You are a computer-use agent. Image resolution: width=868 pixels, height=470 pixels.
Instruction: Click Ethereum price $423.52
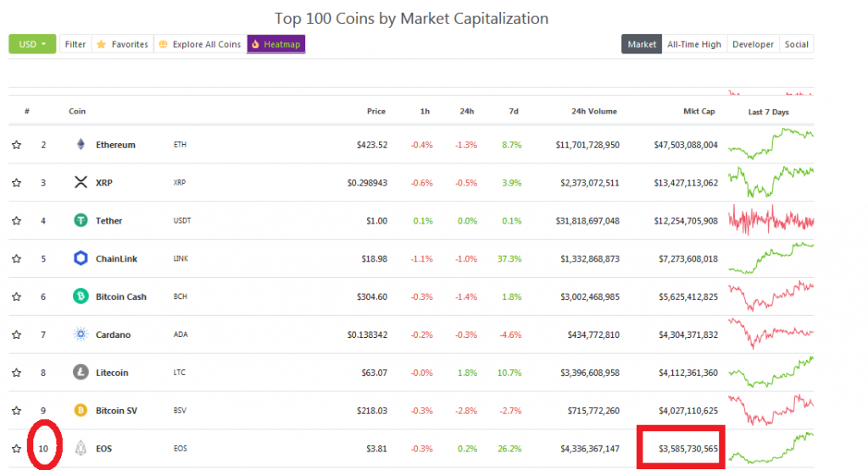click(x=372, y=145)
